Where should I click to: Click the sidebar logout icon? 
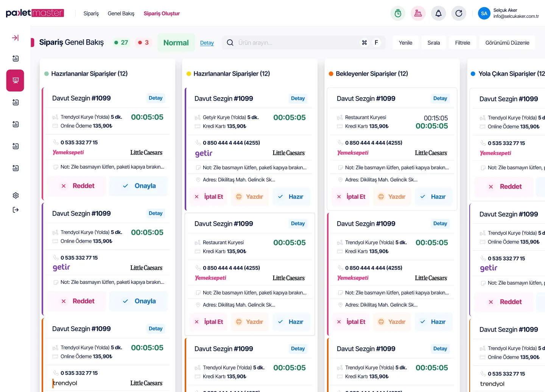(x=16, y=210)
